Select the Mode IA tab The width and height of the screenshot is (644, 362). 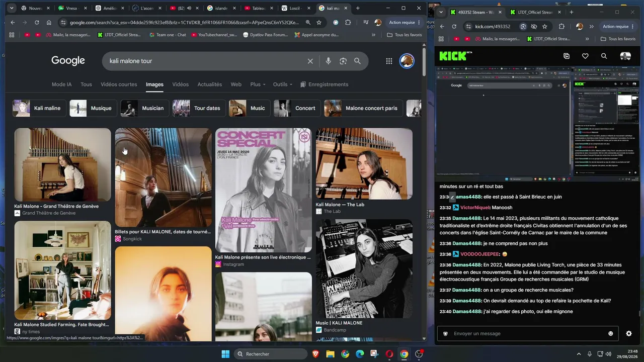pos(62,84)
